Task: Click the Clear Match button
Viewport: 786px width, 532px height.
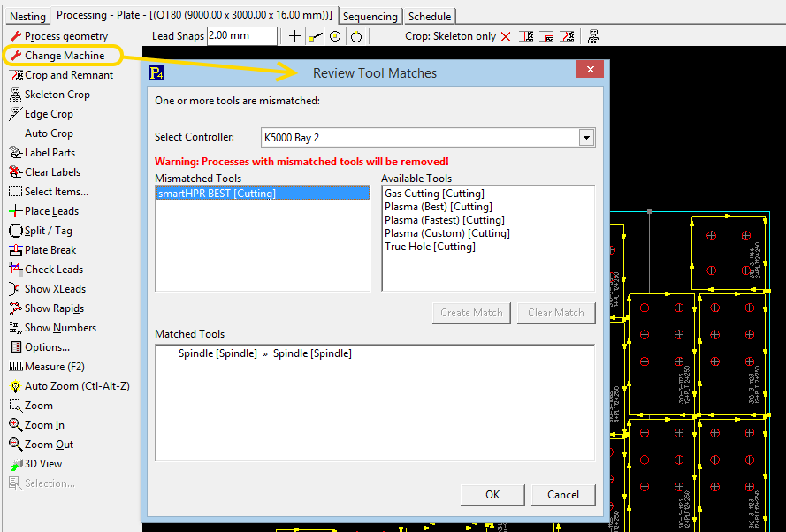Action: coord(556,313)
